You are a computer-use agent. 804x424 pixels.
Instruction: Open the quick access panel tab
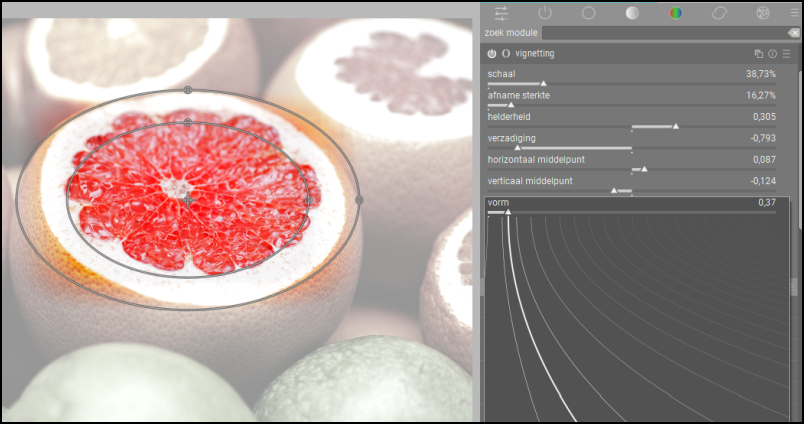(501, 13)
